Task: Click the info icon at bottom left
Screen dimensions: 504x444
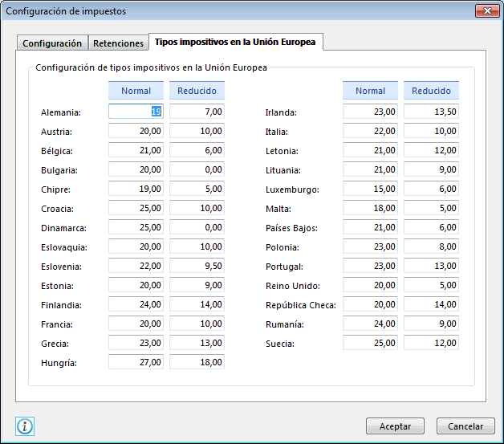Action: click(x=25, y=426)
